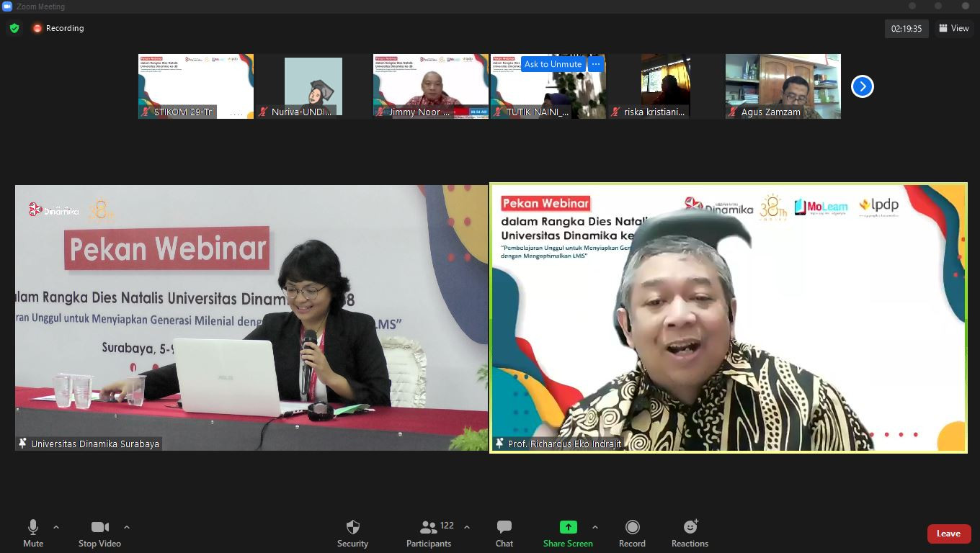Viewport: 980px width, 553px height.
Task: Click the green encryption shield icon
Action: [14, 28]
